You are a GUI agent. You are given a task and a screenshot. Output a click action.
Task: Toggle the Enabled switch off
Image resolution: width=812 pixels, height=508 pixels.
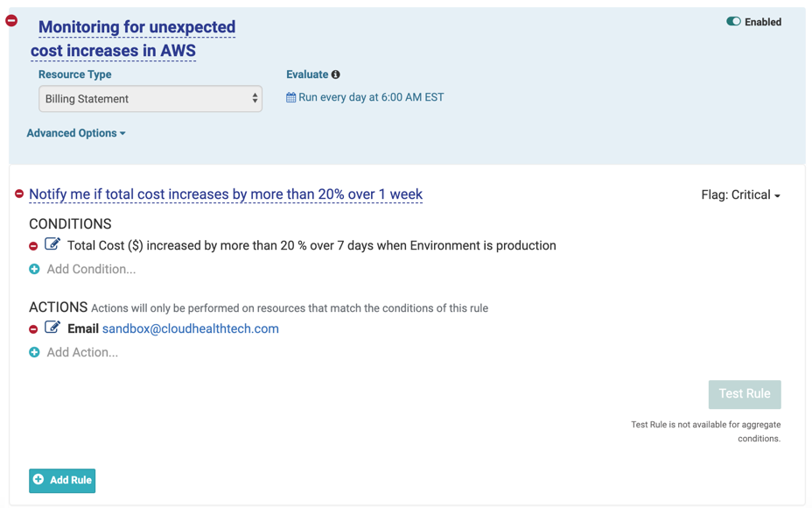pyautogui.click(x=733, y=22)
